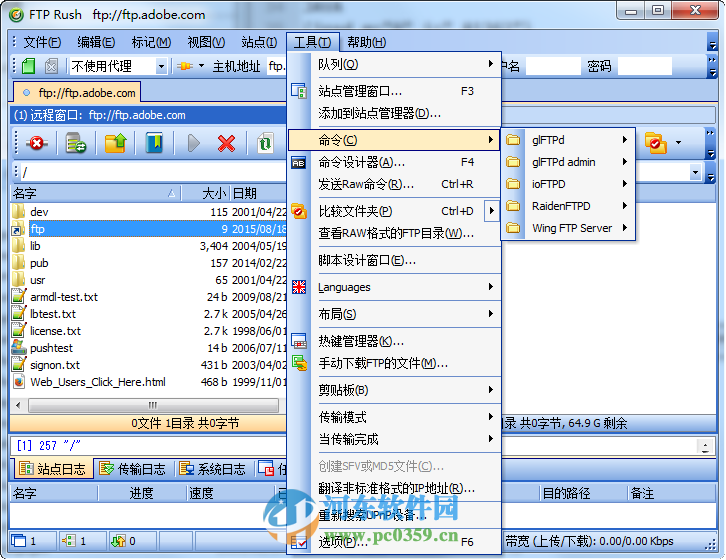Select Command Designer menu item
The image size is (726, 560).
[394, 163]
